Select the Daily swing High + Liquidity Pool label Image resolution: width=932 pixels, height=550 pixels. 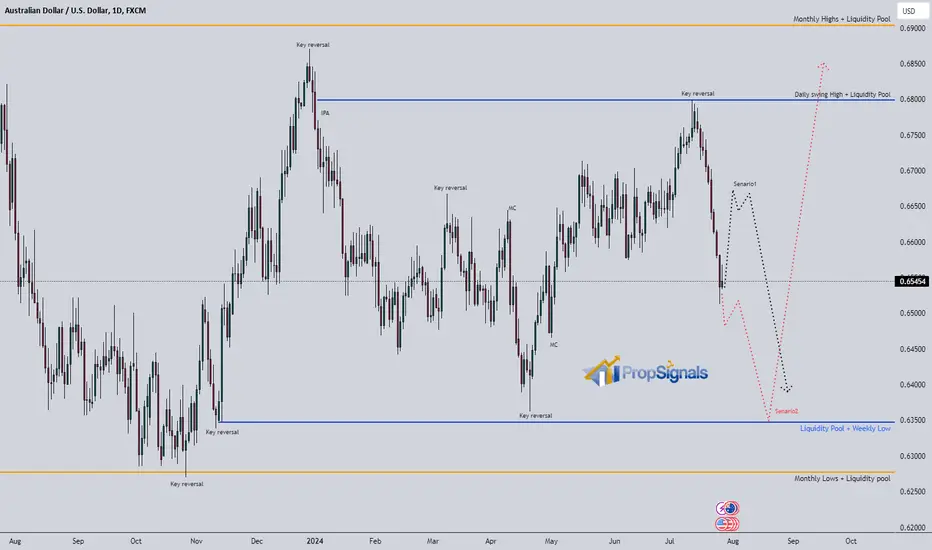[842, 95]
